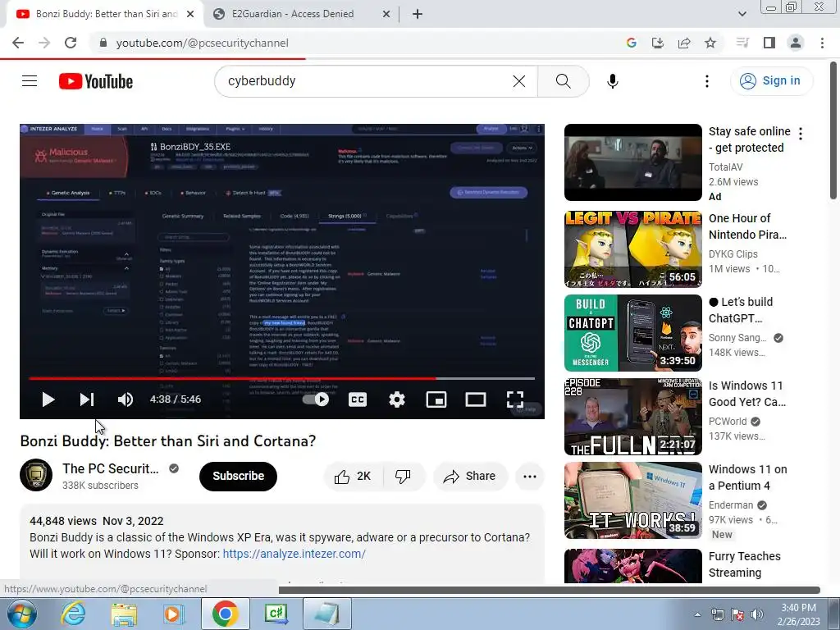
Task: Open video player settings gear
Action: pyautogui.click(x=397, y=399)
